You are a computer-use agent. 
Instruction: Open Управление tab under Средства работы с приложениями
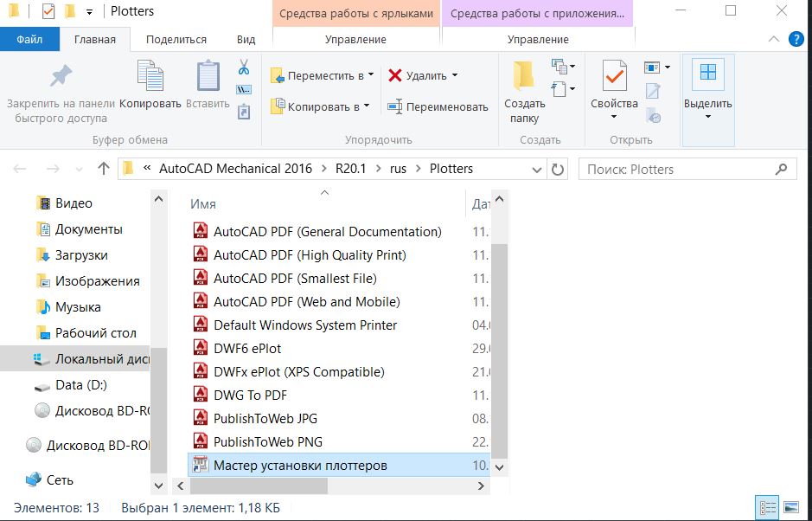(538, 40)
